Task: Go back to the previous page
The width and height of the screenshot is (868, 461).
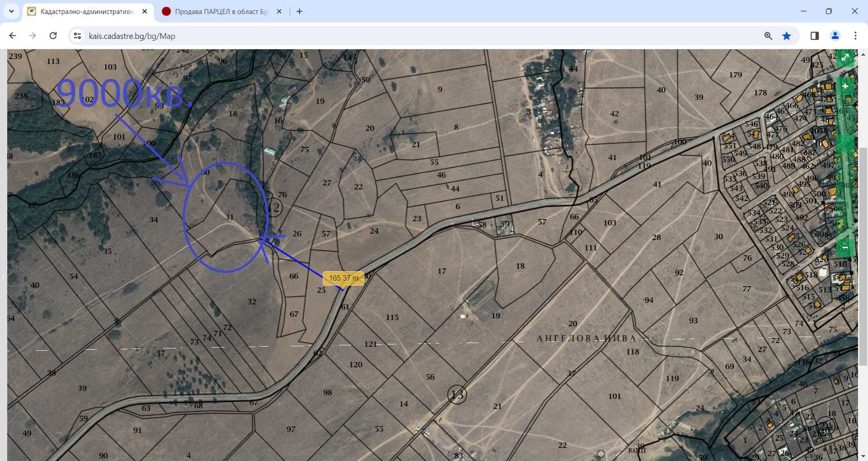Action: point(13,36)
